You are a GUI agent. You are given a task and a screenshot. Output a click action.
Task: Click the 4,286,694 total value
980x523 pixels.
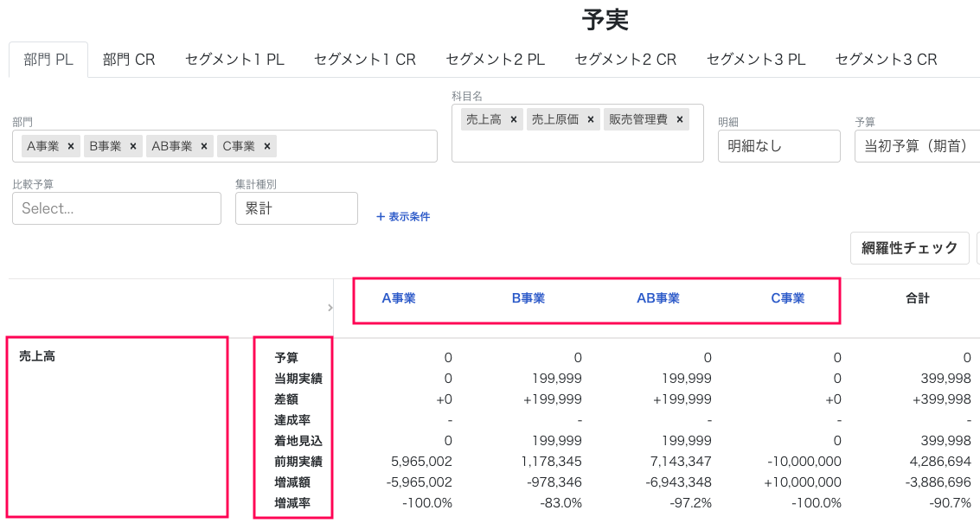pyautogui.click(x=940, y=462)
